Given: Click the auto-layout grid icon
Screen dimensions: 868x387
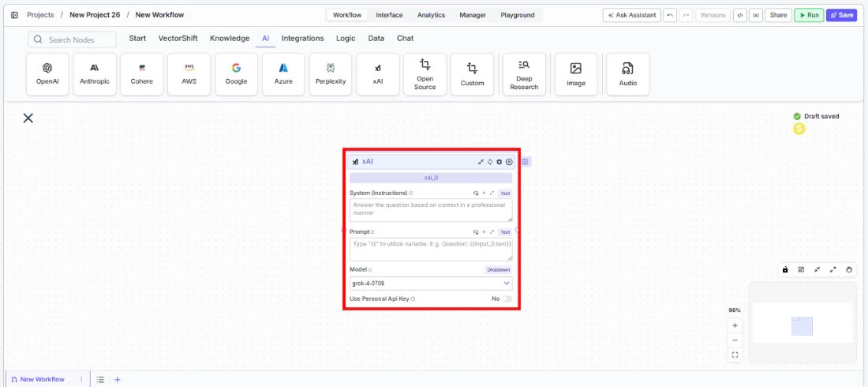Looking at the screenshot, I should (x=801, y=269).
